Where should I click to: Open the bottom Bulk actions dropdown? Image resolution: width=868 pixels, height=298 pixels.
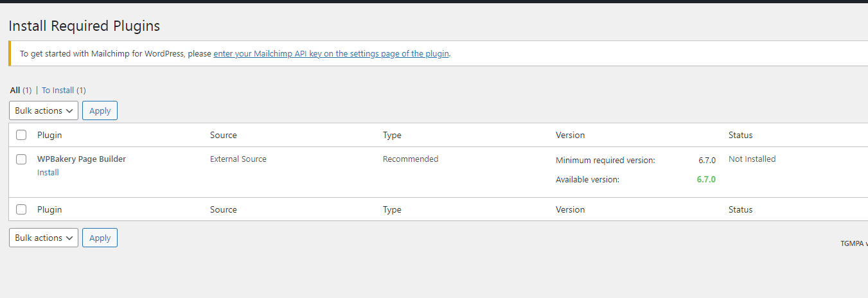44,238
